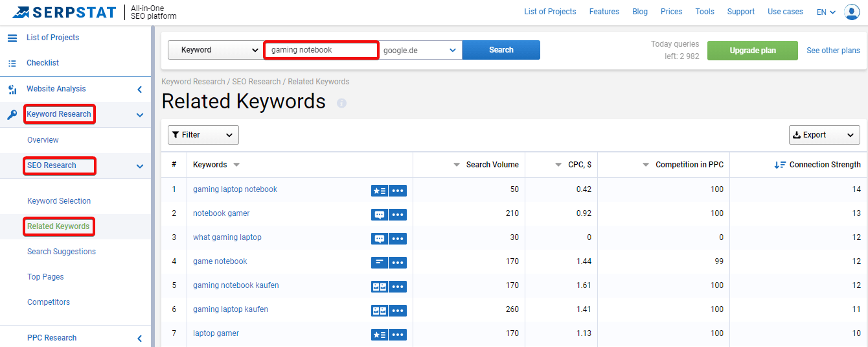Image resolution: width=868 pixels, height=347 pixels.
Task: Open Blog in top navigation
Action: (x=640, y=12)
